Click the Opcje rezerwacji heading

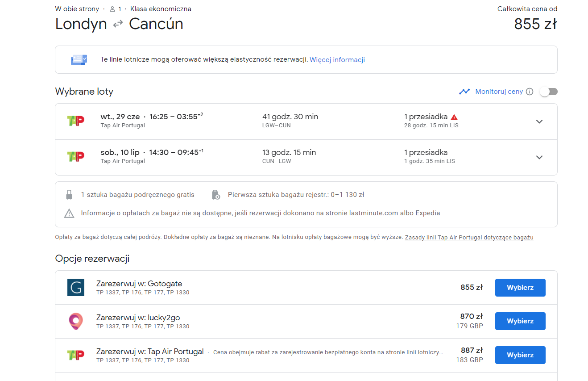tap(92, 259)
